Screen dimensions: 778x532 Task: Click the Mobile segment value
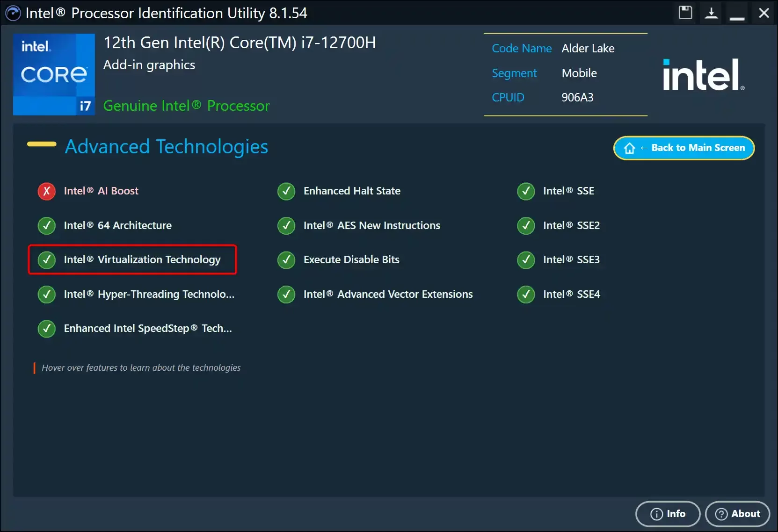[579, 73]
